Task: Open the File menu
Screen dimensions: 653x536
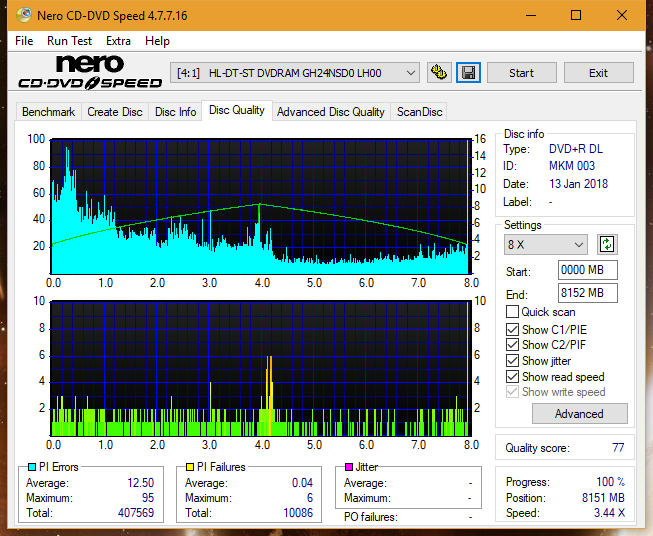Action: tap(24, 41)
